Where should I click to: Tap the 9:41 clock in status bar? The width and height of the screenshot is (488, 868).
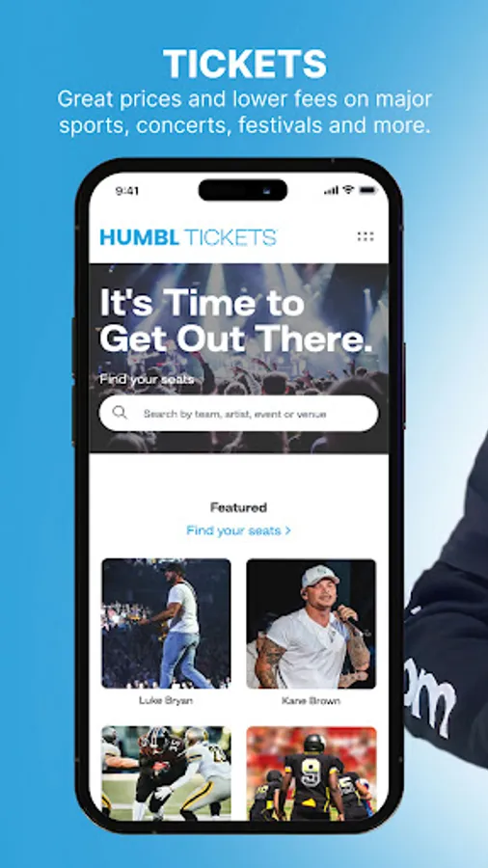(127, 191)
